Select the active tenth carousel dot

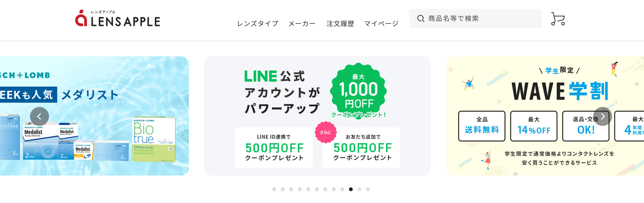[351, 189]
